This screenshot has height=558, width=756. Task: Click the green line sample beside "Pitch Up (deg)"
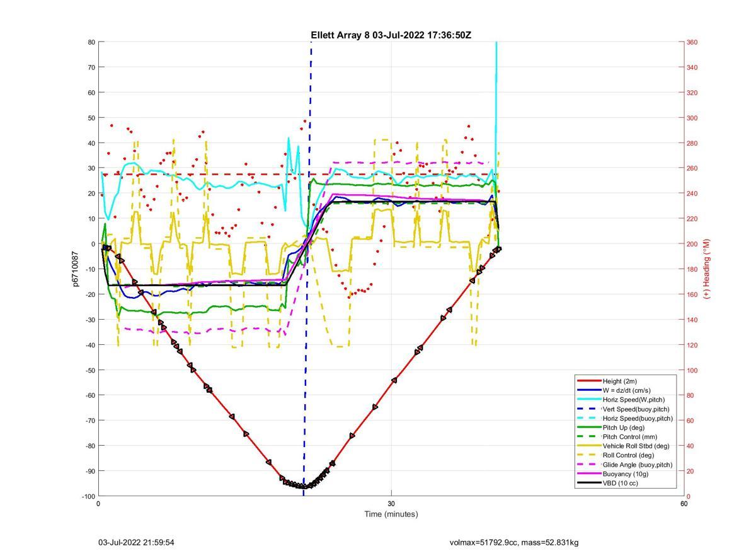(x=588, y=427)
